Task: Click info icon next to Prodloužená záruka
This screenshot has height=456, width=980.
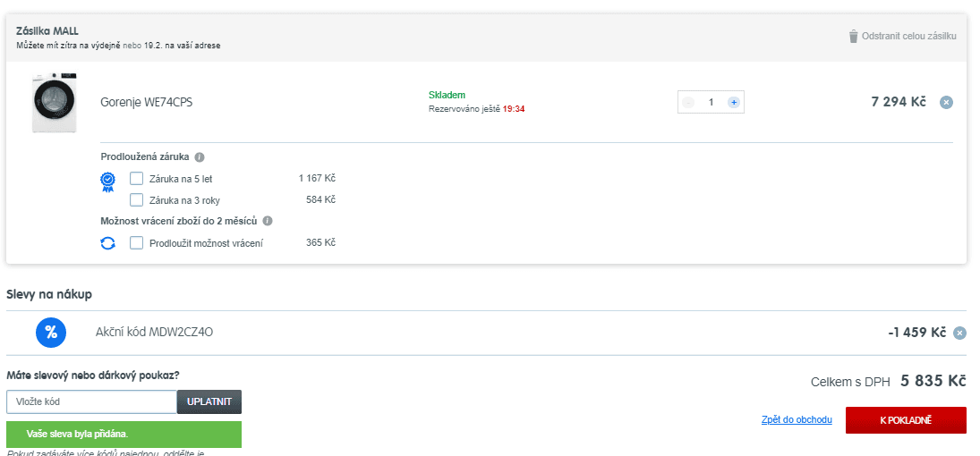Action: pyautogui.click(x=200, y=157)
